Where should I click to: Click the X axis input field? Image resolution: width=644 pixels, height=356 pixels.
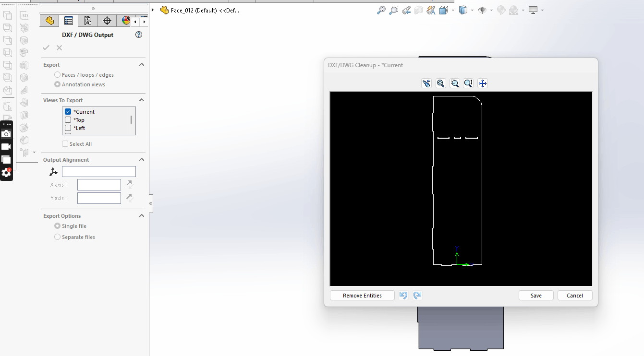click(x=99, y=185)
